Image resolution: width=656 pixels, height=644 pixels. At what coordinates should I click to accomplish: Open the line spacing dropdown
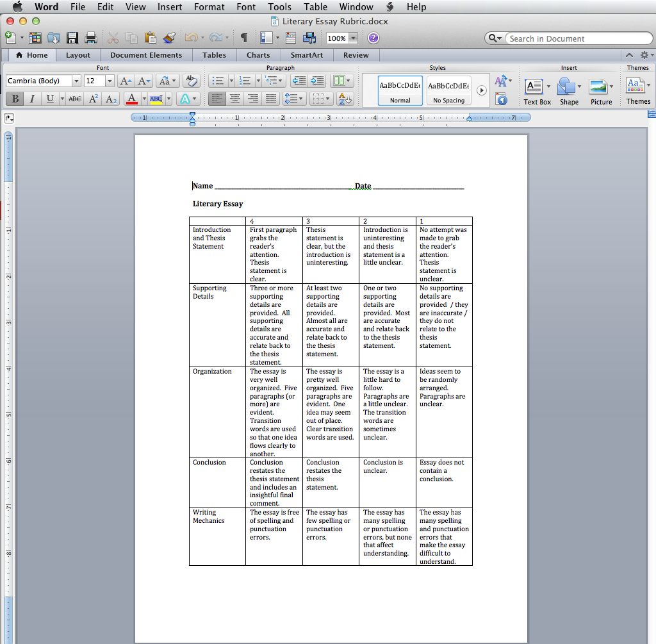click(293, 98)
